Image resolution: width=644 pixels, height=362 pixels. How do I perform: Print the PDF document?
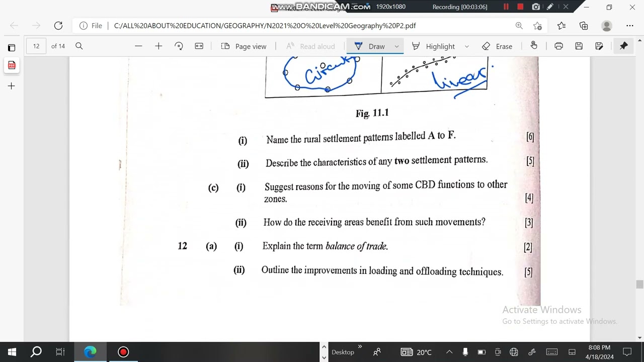[x=558, y=46]
